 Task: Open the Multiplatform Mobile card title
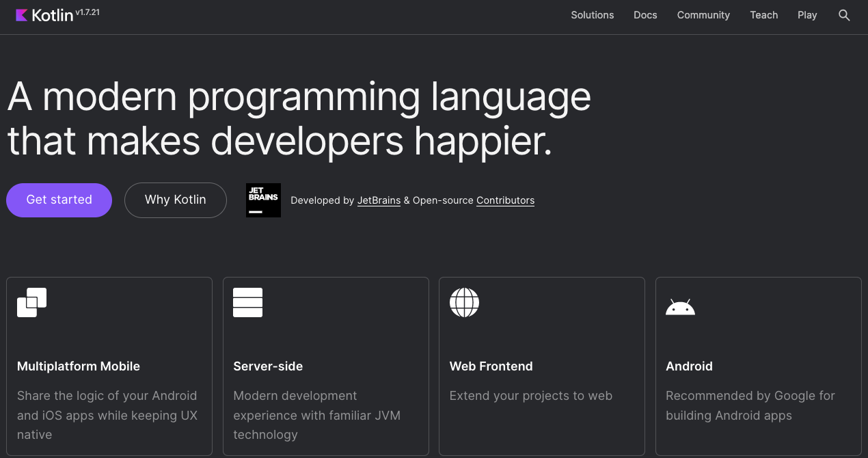(79, 366)
